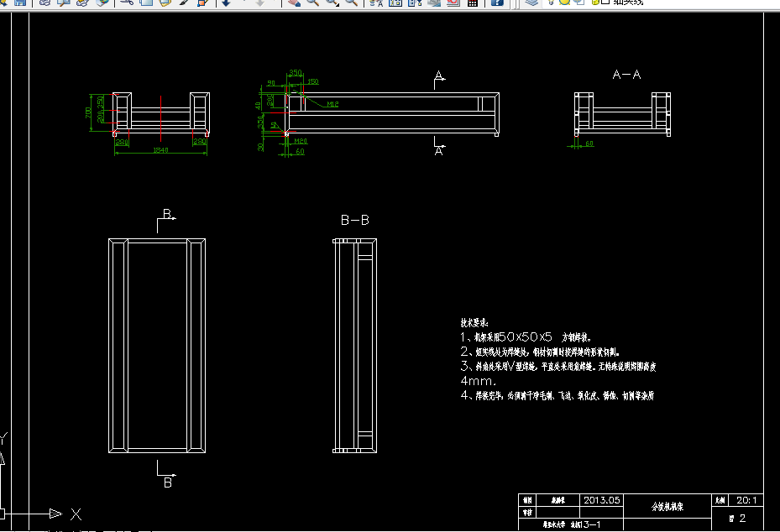Select the Pan Realtime icon
Screen dimensions: 780x532
294,3
